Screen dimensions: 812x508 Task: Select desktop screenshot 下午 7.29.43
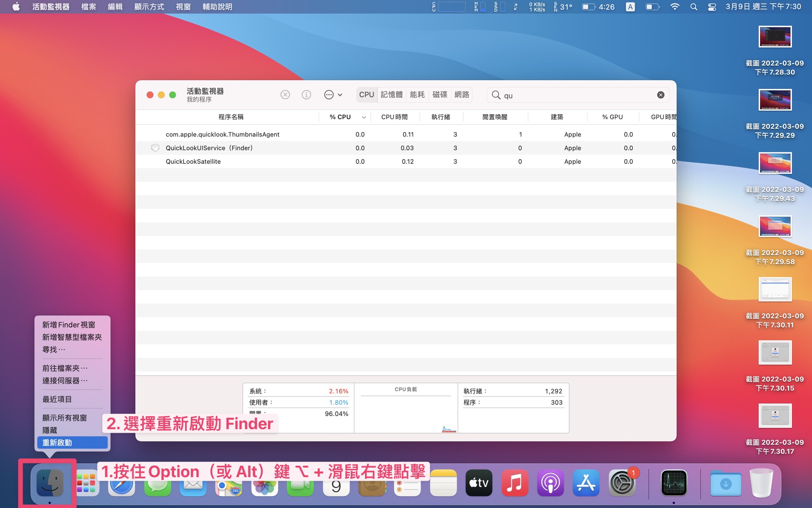coord(775,177)
